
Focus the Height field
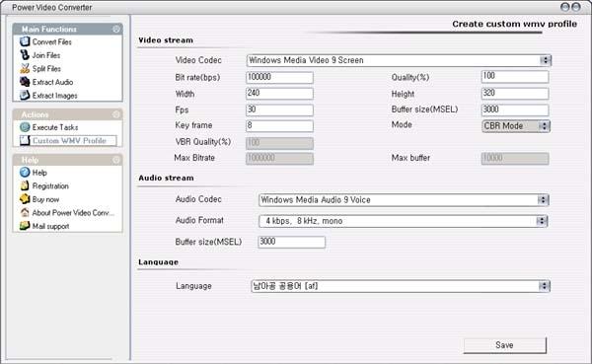tap(515, 94)
